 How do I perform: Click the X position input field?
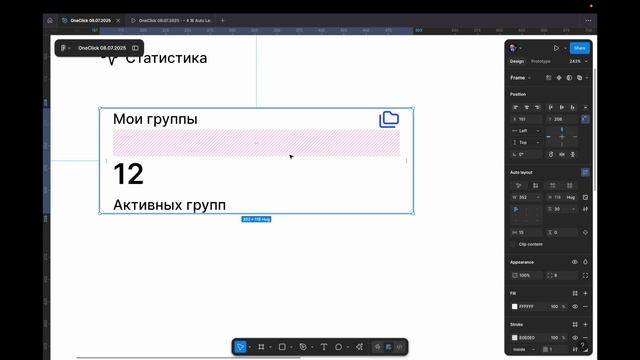(527, 119)
